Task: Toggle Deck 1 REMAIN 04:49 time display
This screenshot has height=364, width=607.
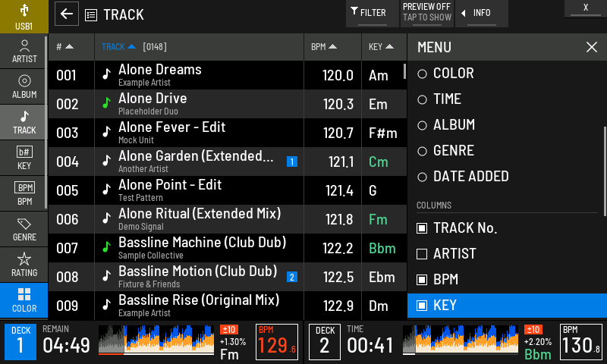Action: tap(66, 340)
